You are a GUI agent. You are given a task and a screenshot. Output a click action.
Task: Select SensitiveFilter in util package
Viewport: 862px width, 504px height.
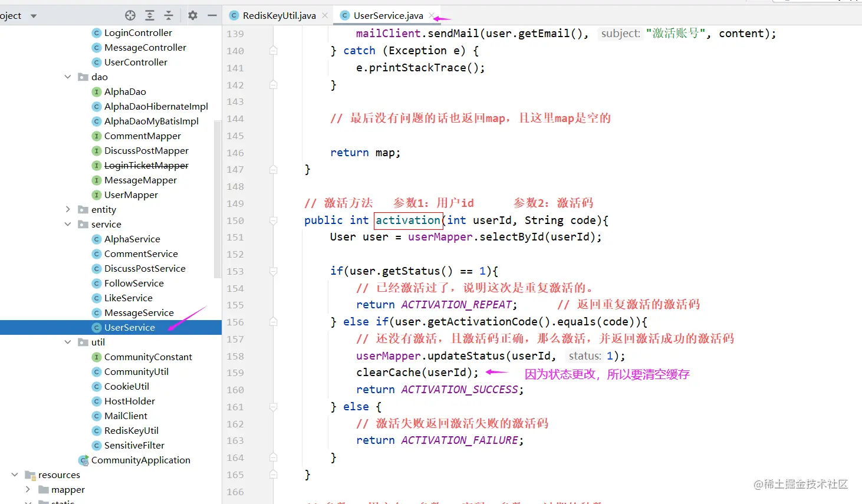tap(134, 446)
